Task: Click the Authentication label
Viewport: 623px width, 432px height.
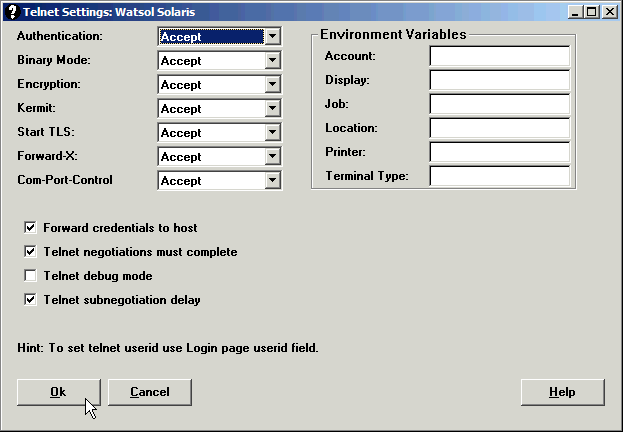Action: pos(60,36)
